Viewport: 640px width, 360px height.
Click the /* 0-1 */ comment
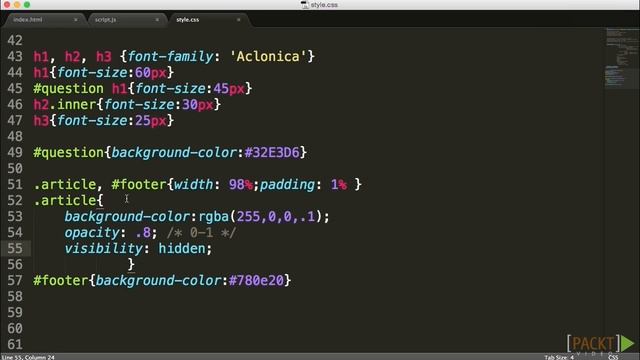click(x=201, y=233)
